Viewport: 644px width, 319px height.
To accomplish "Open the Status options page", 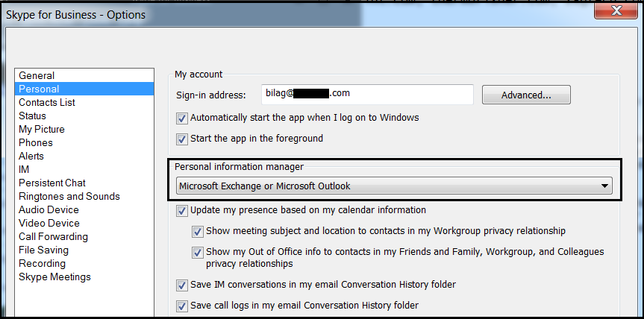I will pos(84,116).
